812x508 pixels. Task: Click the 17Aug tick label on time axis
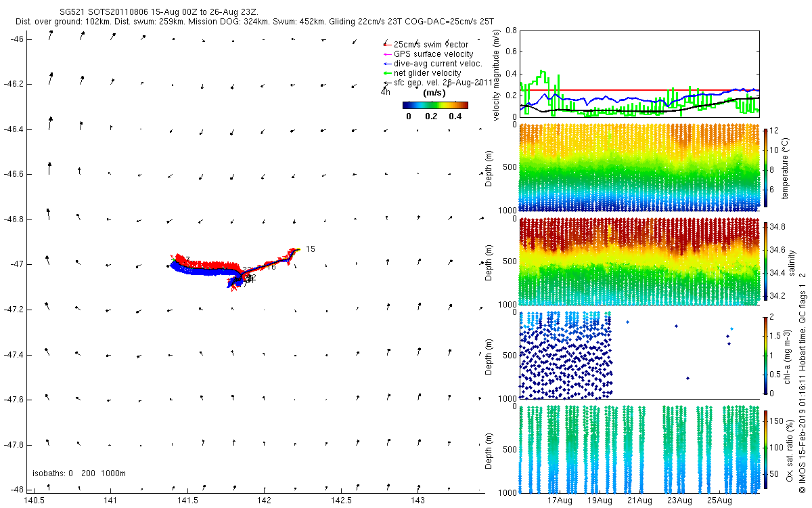point(560,501)
